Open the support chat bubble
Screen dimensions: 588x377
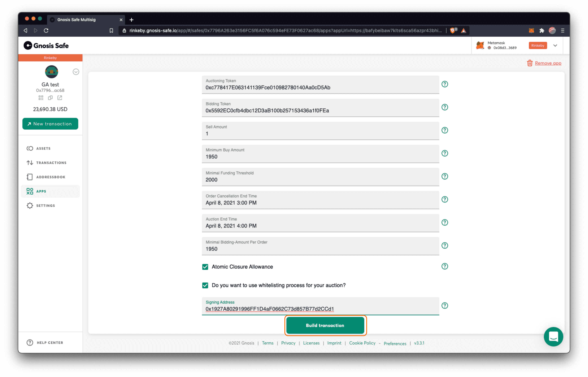point(553,337)
